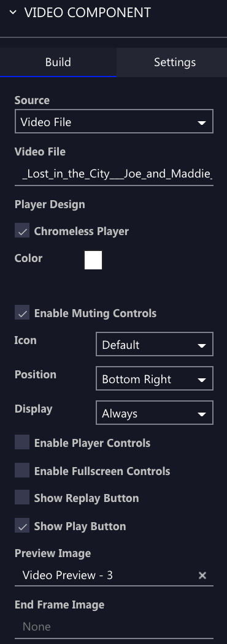Viewport: 227px width, 644px height.
Task: Uncheck the Chromeless Player checkbox
Action: click(22, 231)
